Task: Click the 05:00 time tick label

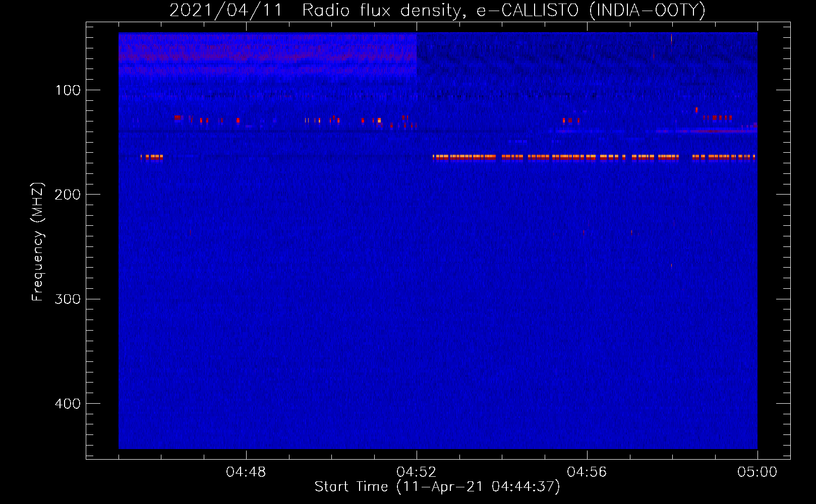Action: point(757,472)
